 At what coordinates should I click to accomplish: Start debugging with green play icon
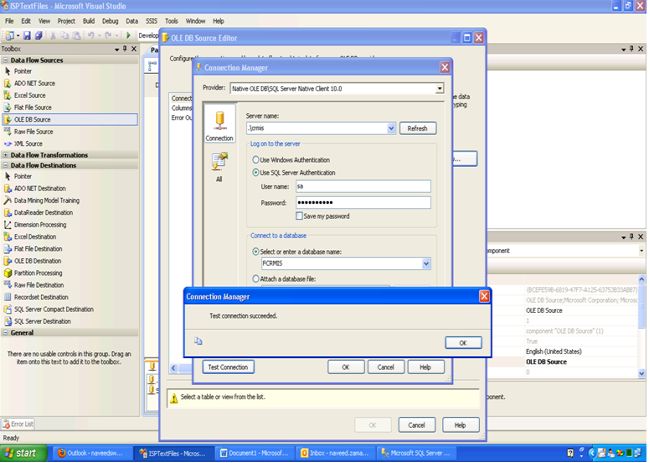click(129, 36)
